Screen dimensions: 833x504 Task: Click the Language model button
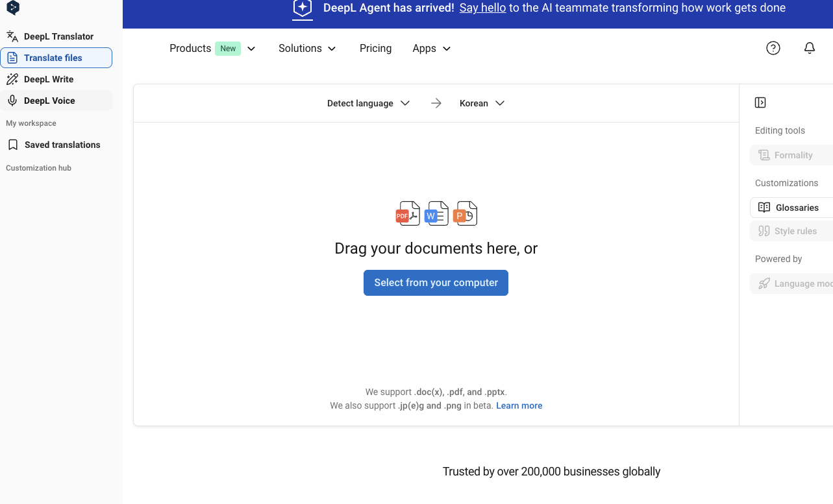point(791,283)
